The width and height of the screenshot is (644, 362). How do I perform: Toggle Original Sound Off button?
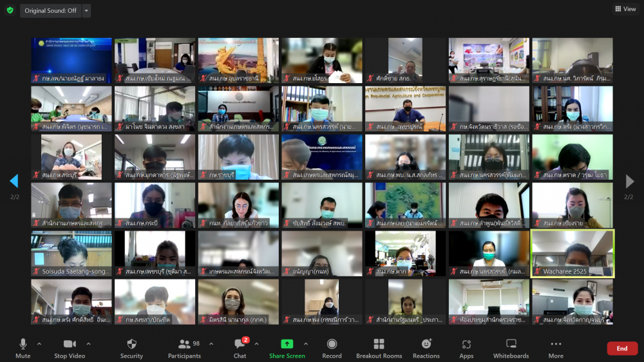click(x=50, y=11)
